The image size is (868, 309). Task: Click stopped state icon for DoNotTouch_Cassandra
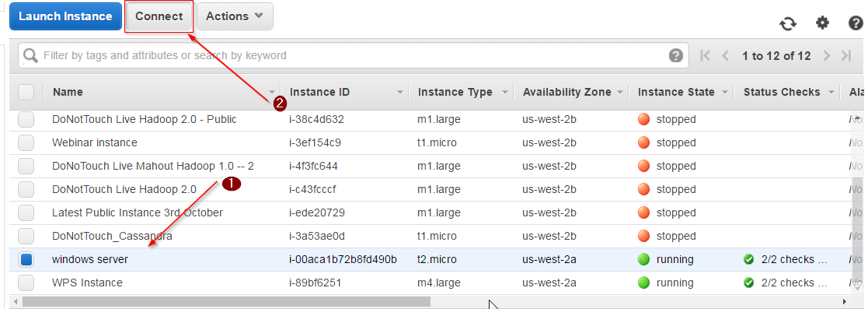pos(643,236)
